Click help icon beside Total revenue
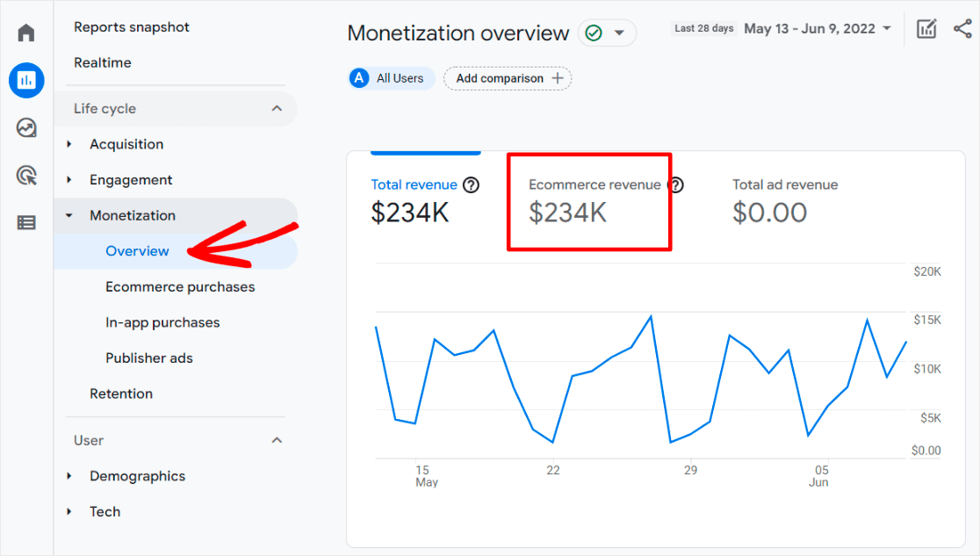The width and height of the screenshot is (980, 556). point(472,185)
